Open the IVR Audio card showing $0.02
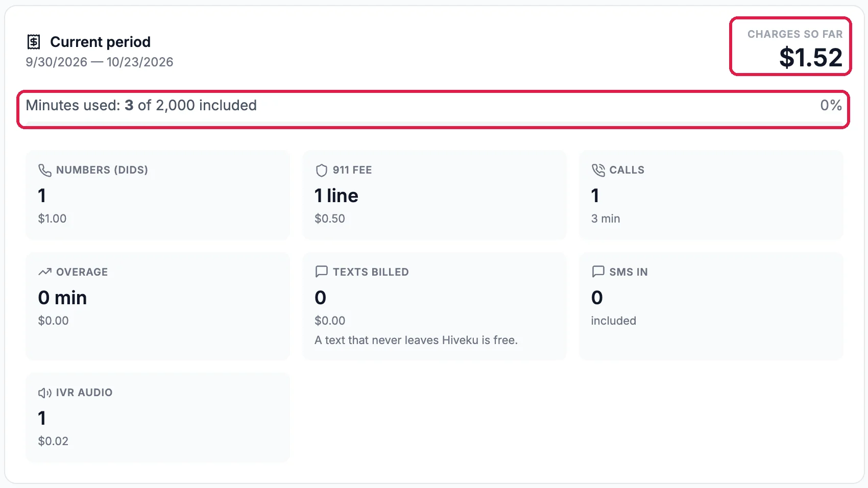The height and width of the screenshot is (488, 868). pyautogui.click(x=158, y=418)
